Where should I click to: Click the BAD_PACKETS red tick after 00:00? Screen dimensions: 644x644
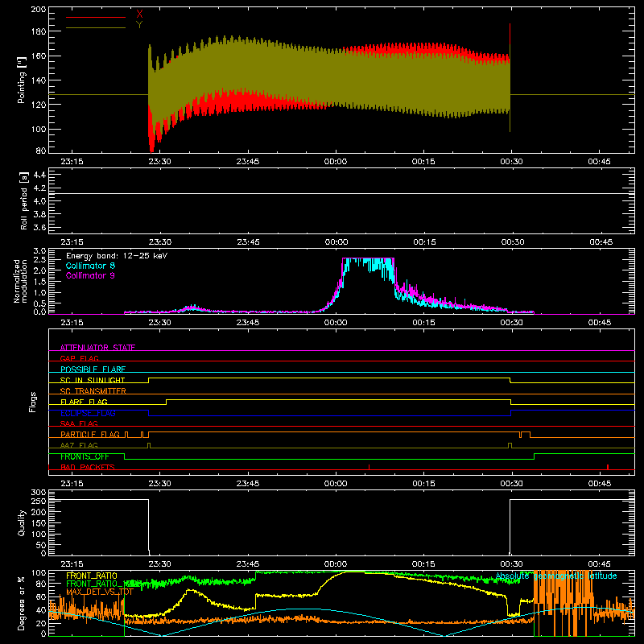[369, 467]
